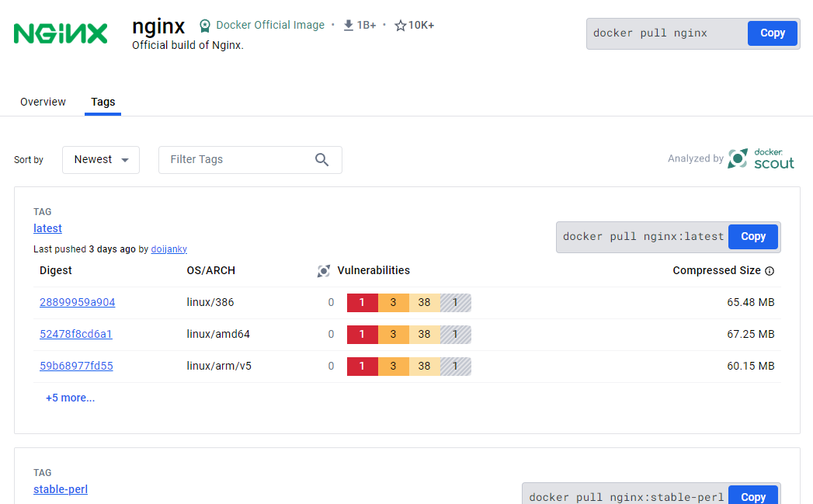Select the Tags tab
This screenshot has height=504, width=813.
(103, 102)
